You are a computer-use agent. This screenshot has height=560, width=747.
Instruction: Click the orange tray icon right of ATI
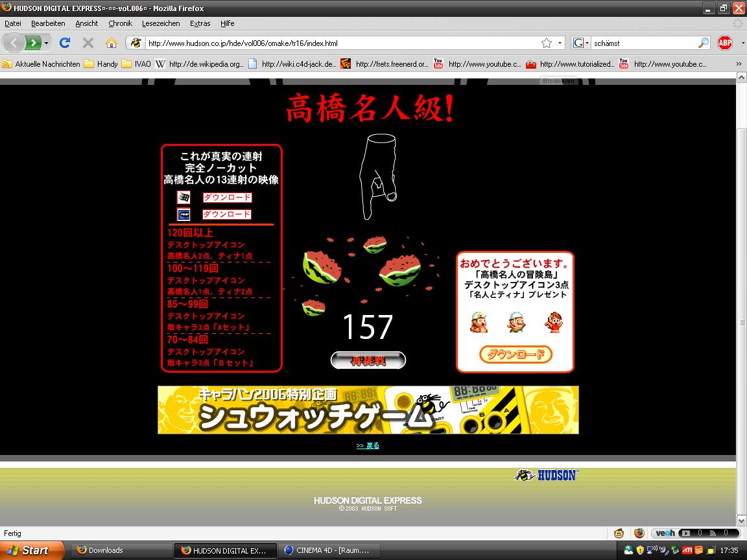699,550
